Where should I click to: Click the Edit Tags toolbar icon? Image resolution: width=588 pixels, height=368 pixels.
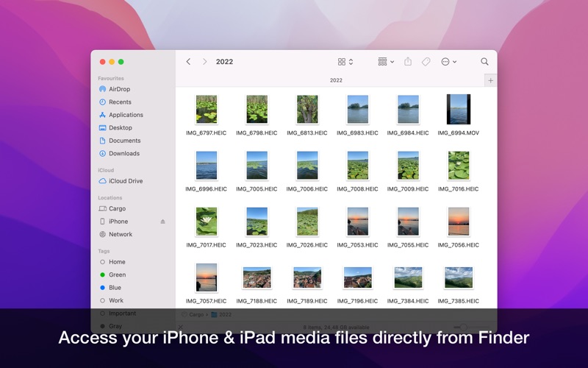point(426,62)
